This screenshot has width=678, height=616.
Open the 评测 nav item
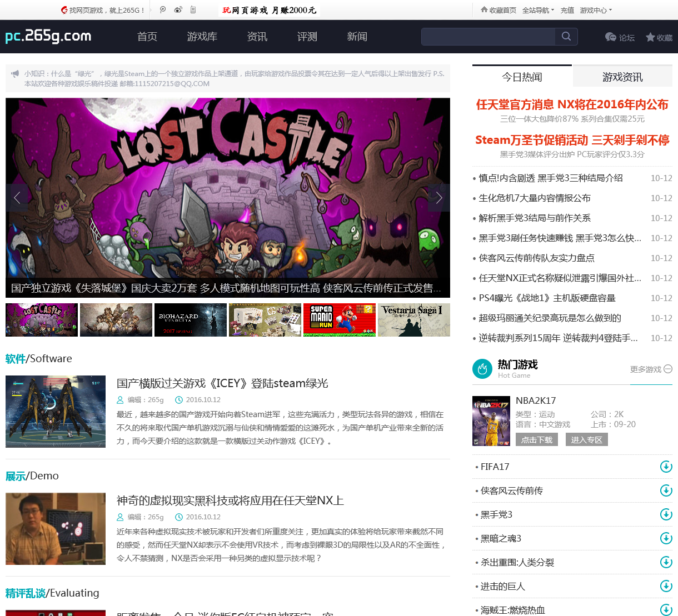pyautogui.click(x=307, y=37)
